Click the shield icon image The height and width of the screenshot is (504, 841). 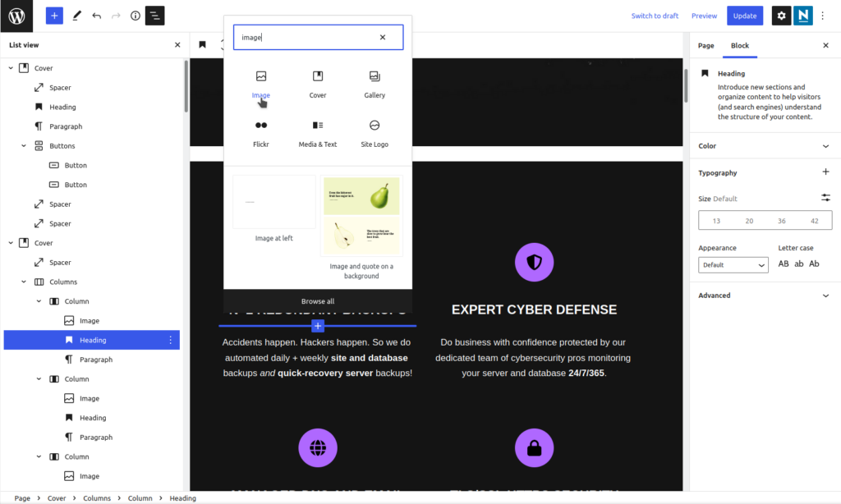coord(534,262)
